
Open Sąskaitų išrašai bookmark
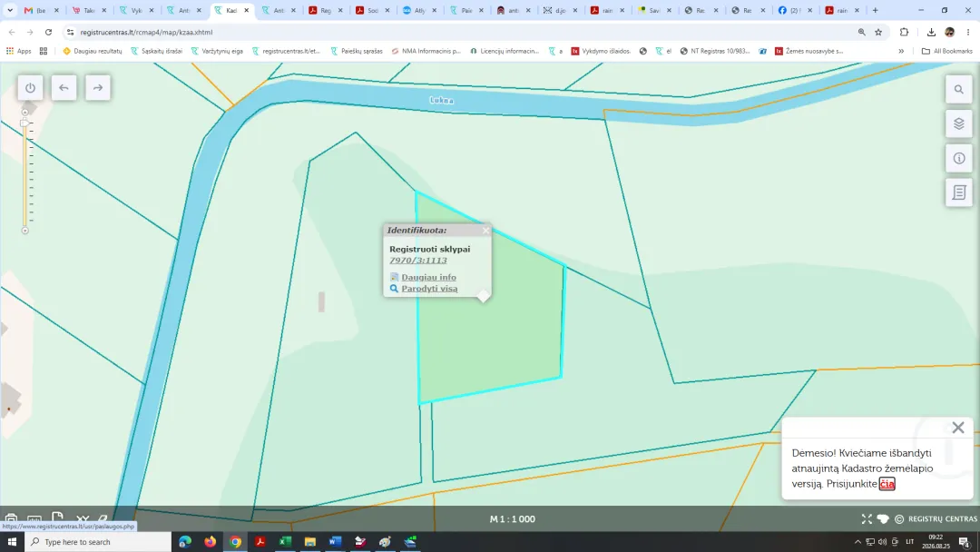click(156, 51)
